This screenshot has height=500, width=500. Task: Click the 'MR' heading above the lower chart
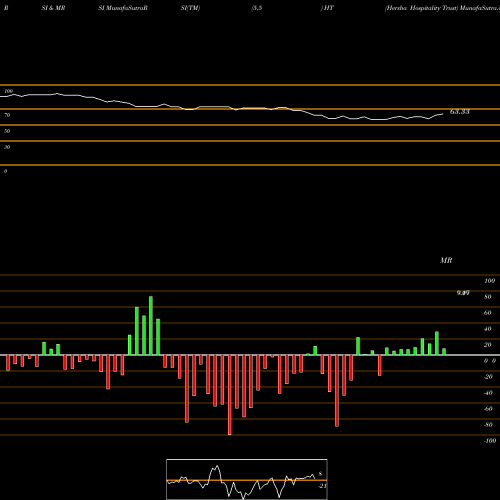[446, 260]
